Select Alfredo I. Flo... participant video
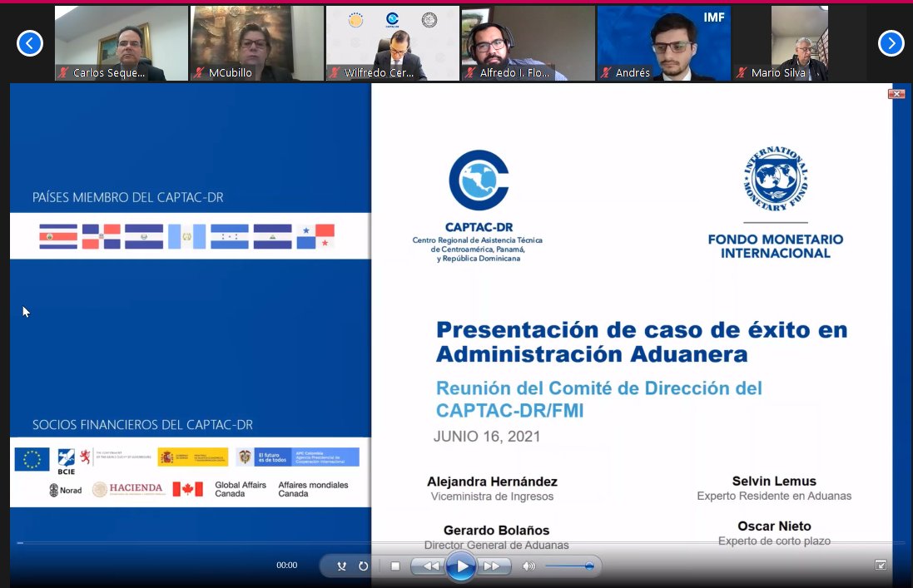The image size is (913, 588). [528, 43]
